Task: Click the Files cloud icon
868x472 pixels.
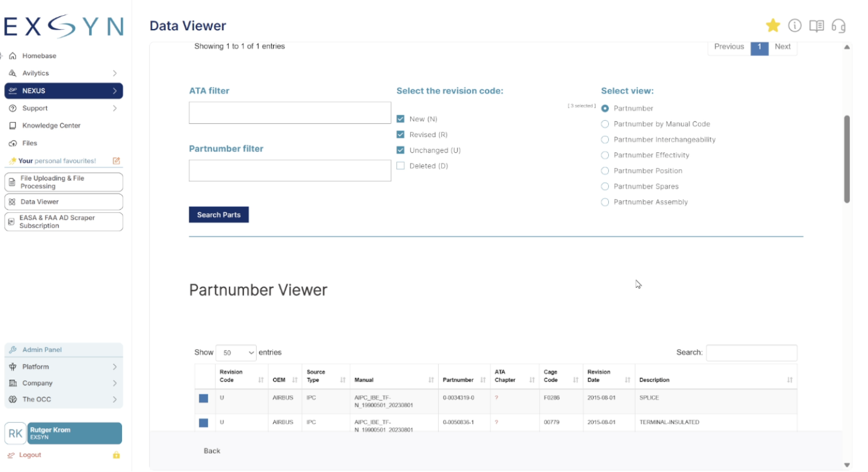Action: click(13, 143)
